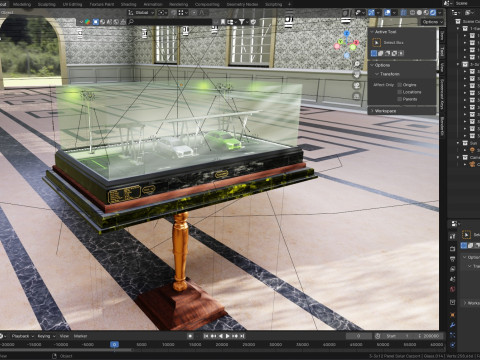
Task: Open the Playback menu in timeline
Action: pos(22,336)
